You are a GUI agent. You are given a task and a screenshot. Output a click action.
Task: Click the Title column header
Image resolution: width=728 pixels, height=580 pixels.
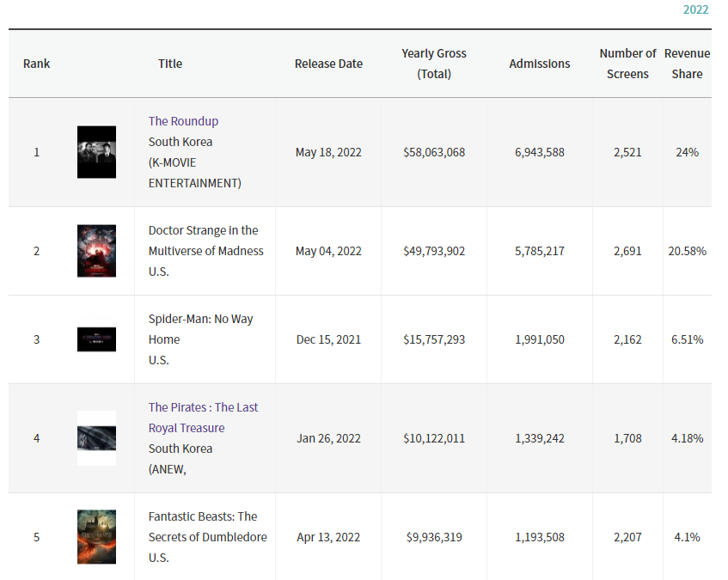tap(170, 64)
